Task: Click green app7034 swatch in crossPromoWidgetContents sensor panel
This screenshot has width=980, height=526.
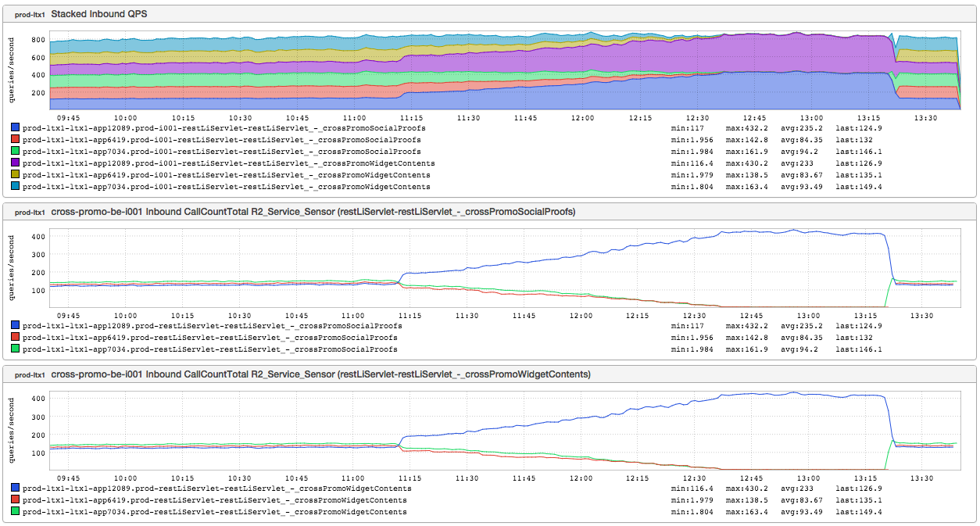Action: point(16,512)
